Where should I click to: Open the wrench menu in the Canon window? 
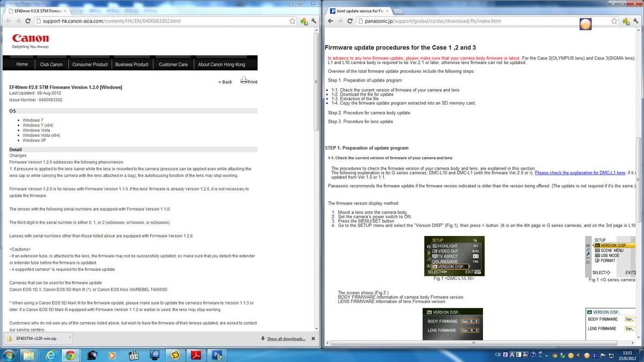(314, 21)
